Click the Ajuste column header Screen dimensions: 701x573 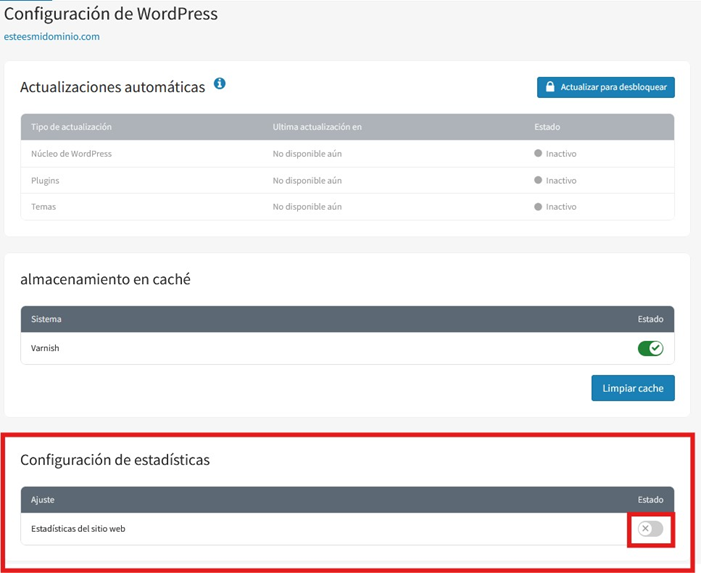tap(42, 500)
